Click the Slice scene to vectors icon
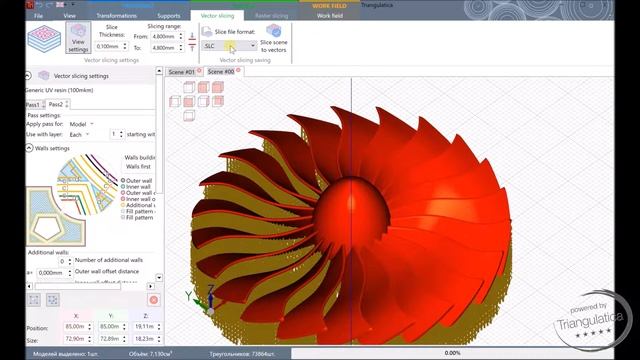Viewport: 640px width, 360px height. tap(273, 31)
